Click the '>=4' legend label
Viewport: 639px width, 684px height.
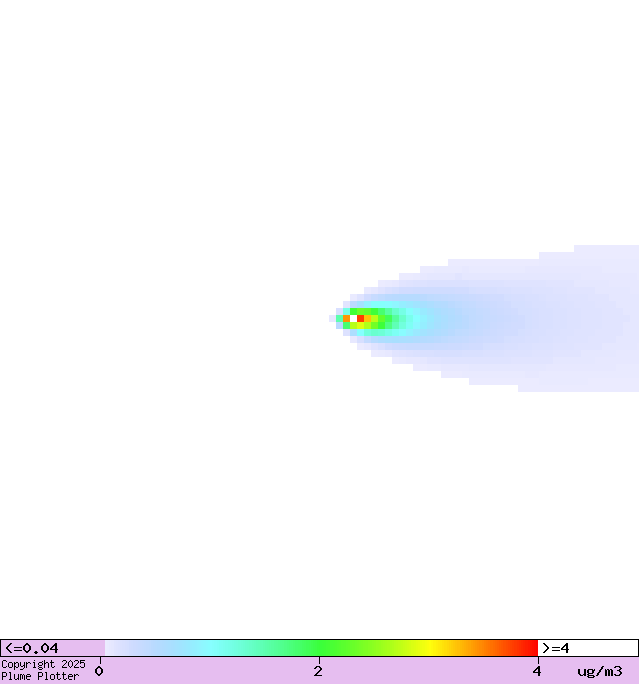[556, 648]
